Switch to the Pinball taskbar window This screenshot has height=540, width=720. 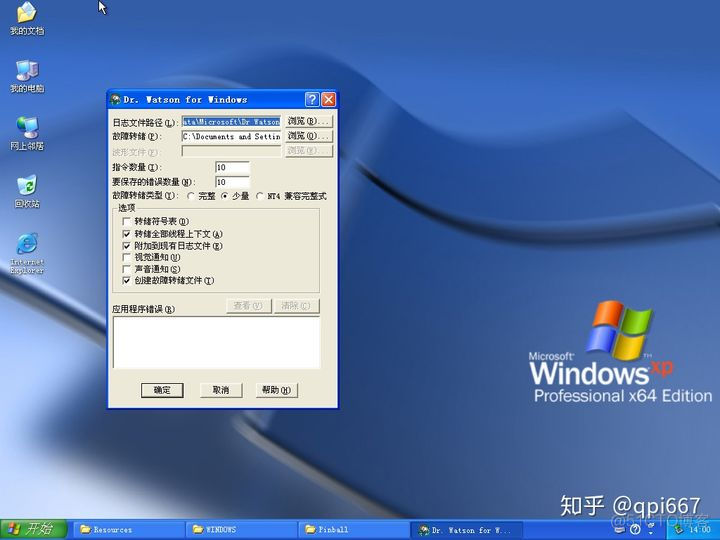tap(354, 530)
